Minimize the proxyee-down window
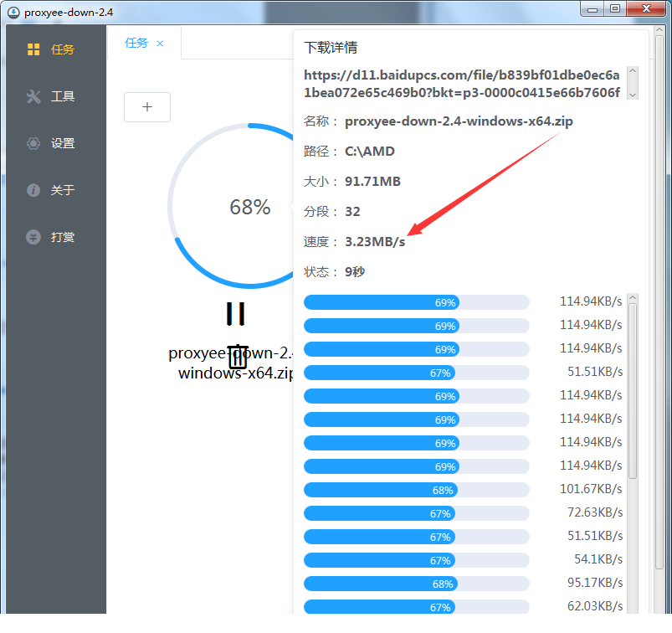The width and height of the screenshot is (672, 633). point(592,9)
